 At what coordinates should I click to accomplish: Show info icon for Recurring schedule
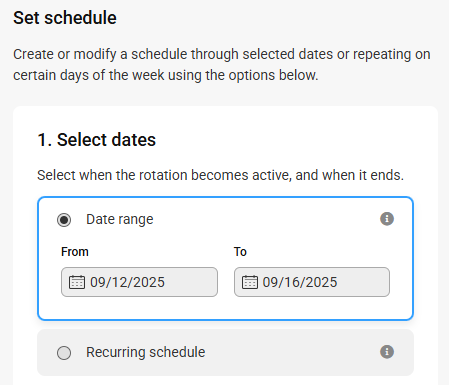coord(387,352)
